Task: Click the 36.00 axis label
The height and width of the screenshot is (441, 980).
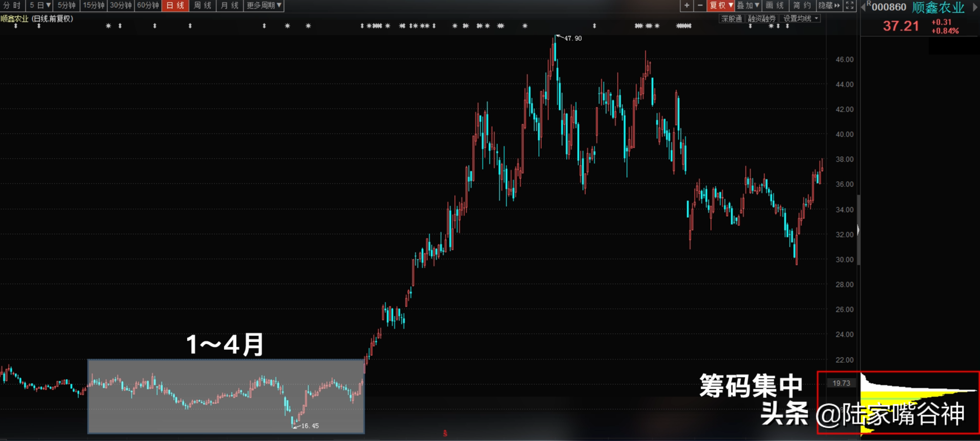Action: coord(845,184)
